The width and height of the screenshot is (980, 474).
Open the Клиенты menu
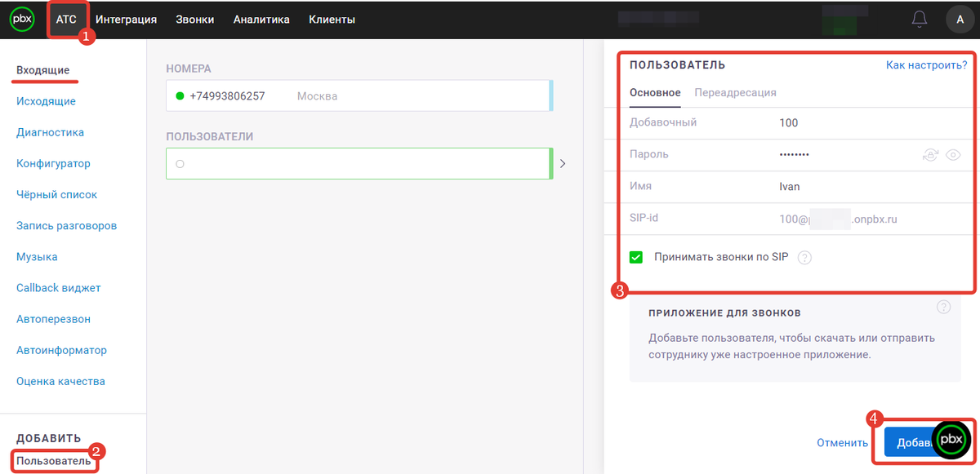point(332,20)
